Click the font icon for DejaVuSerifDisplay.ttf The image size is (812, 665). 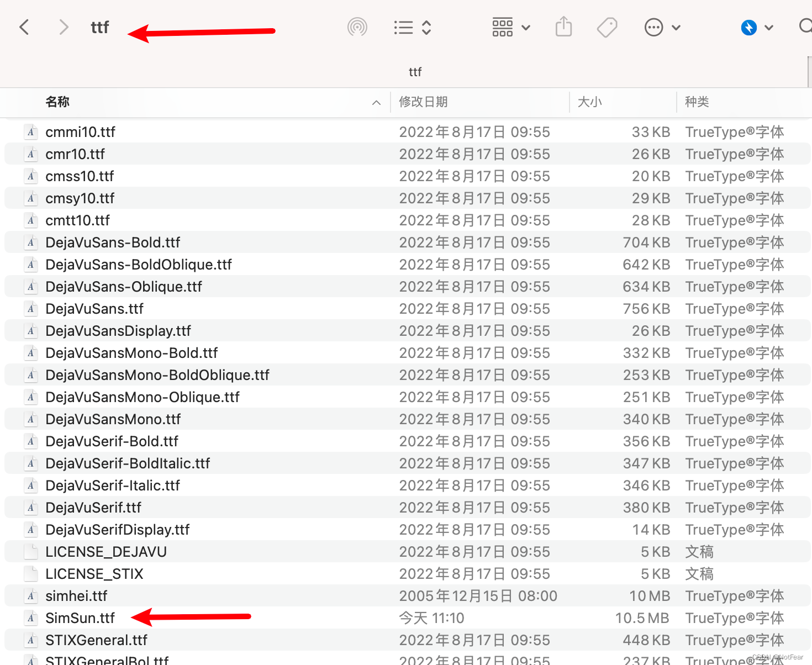31,530
